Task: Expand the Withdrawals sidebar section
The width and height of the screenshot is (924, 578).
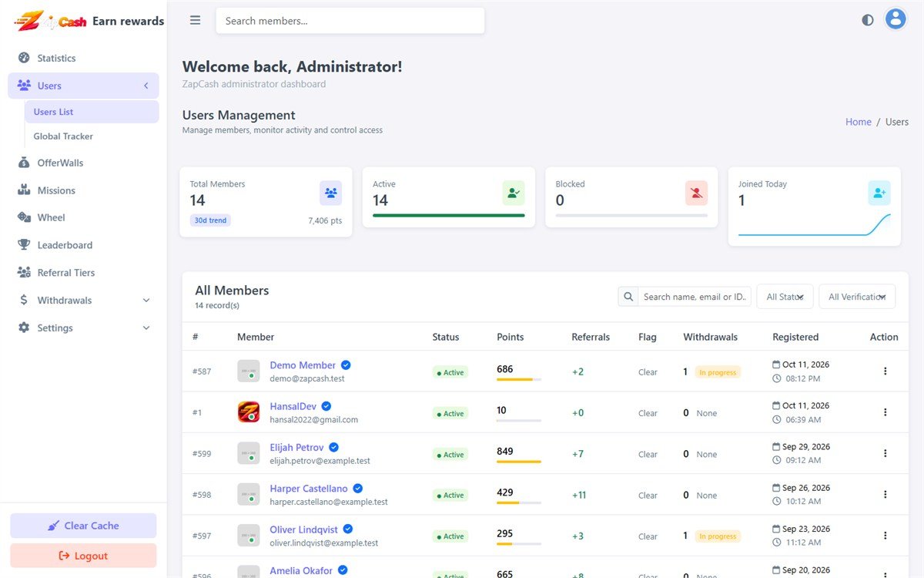Action: tap(83, 300)
